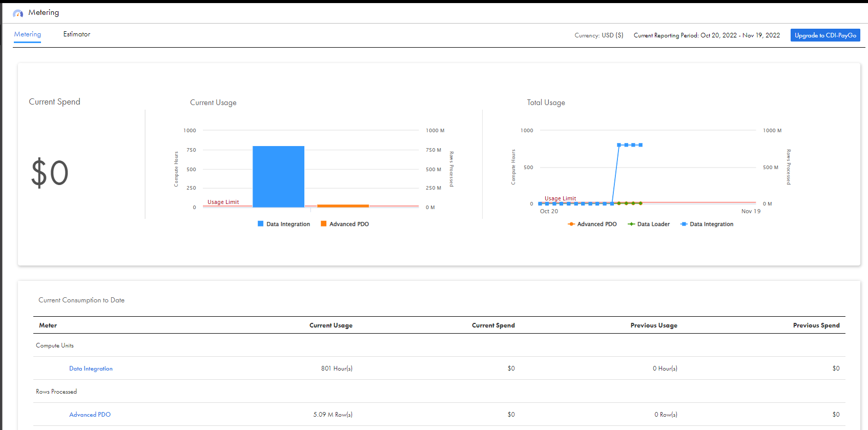Viewport: 868px width, 430px height.
Task: Click the $0 current spend amount
Action: tap(50, 173)
